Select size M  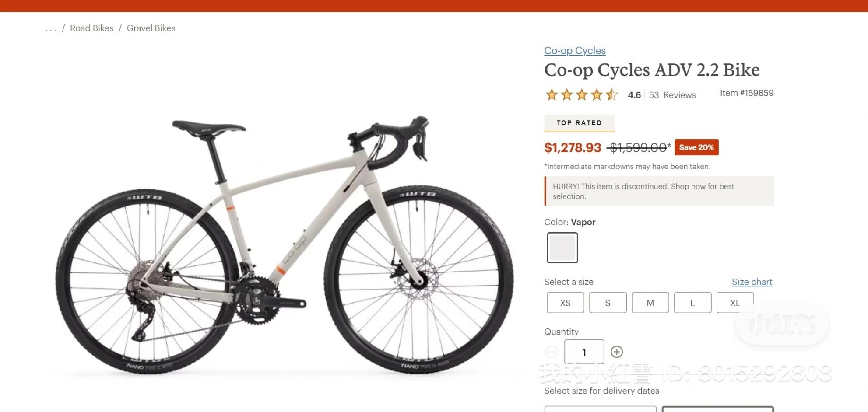[650, 302]
